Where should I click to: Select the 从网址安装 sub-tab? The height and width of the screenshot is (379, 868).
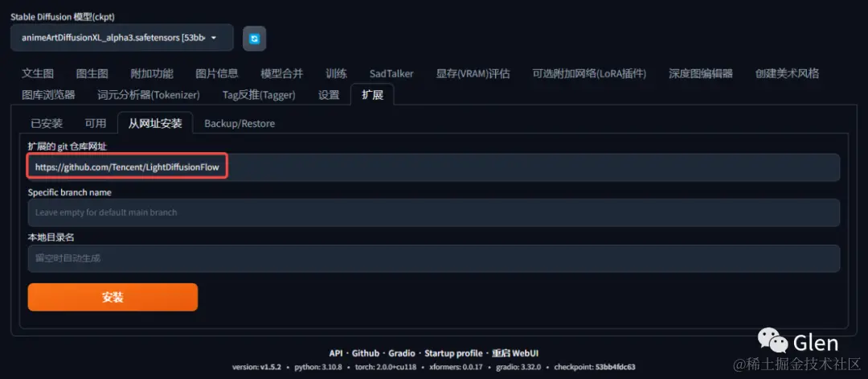pyautogui.click(x=155, y=123)
